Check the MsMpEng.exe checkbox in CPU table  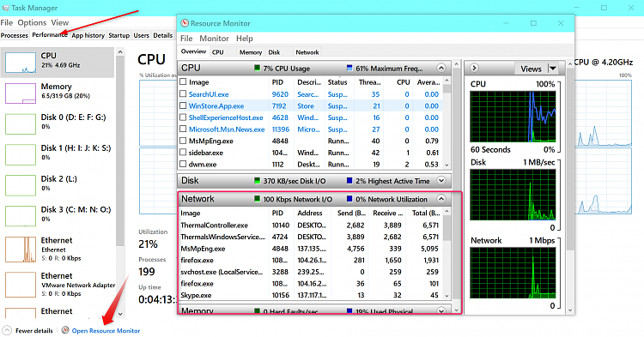[183, 141]
